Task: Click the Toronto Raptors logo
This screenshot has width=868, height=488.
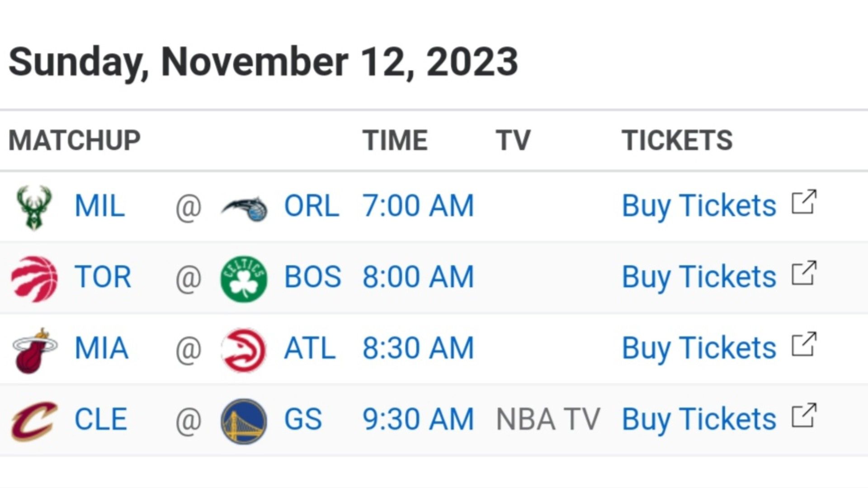Action: click(34, 278)
